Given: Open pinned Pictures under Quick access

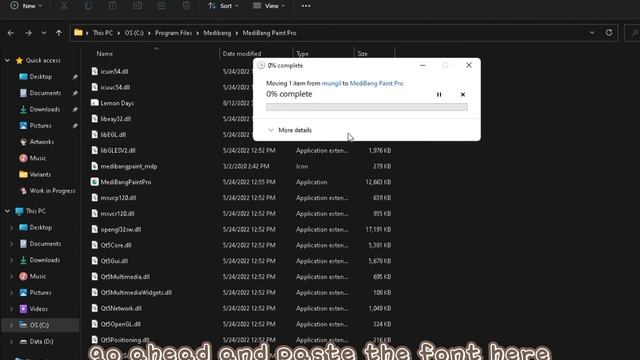Looking at the screenshot, I should [x=40, y=126].
